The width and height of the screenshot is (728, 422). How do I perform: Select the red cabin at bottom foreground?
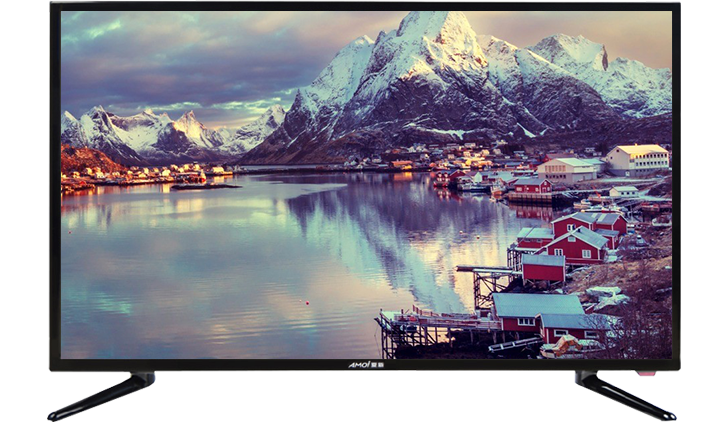pos(538,312)
